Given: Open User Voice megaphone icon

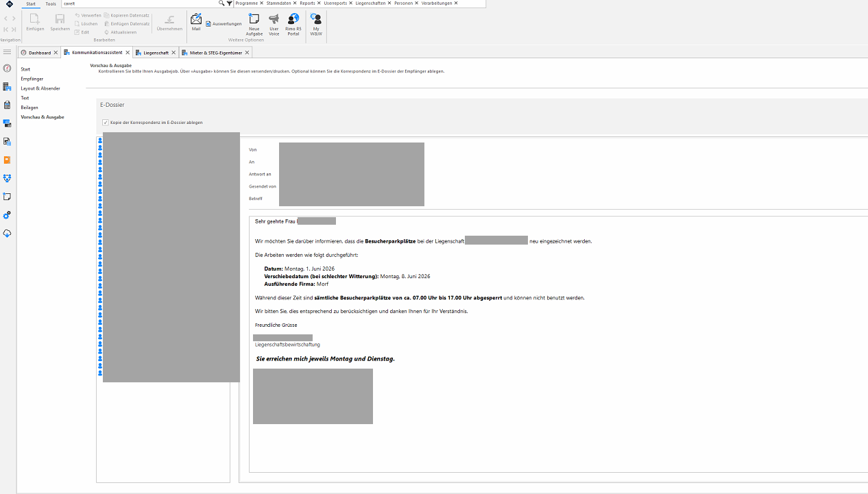Looking at the screenshot, I should pyautogui.click(x=274, y=19).
